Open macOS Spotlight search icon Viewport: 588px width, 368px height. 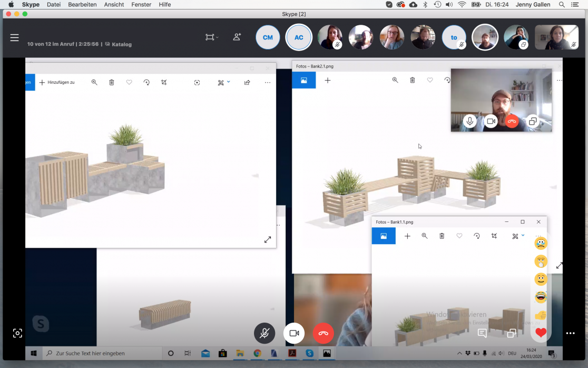(562, 4)
